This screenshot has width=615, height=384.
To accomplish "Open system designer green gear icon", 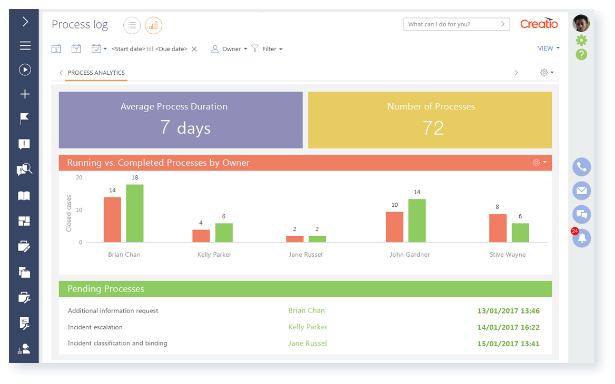I will point(581,40).
